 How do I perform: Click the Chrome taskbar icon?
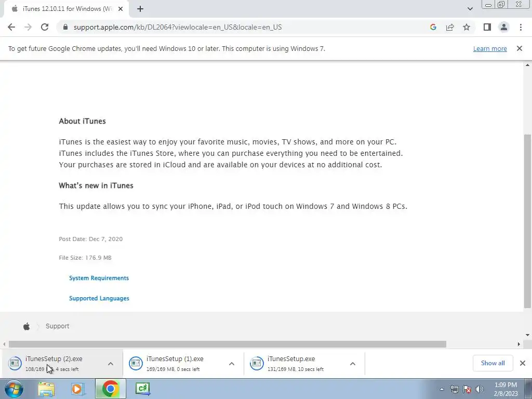click(x=110, y=389)
